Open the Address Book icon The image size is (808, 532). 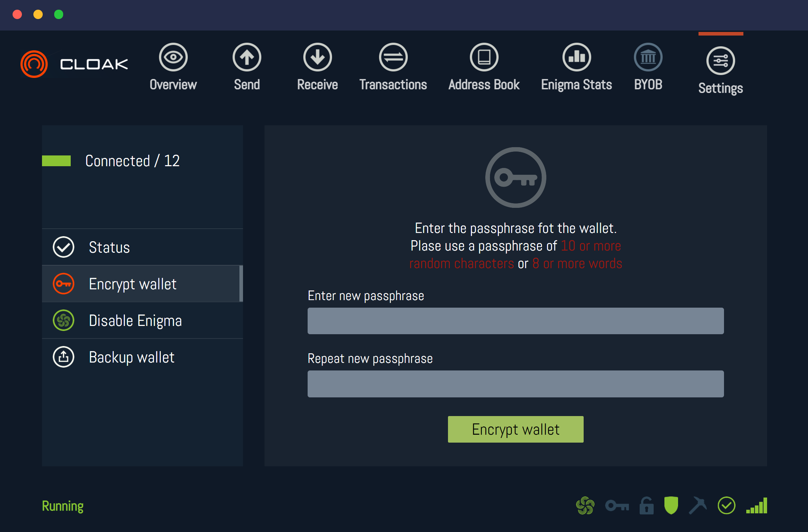484,57
